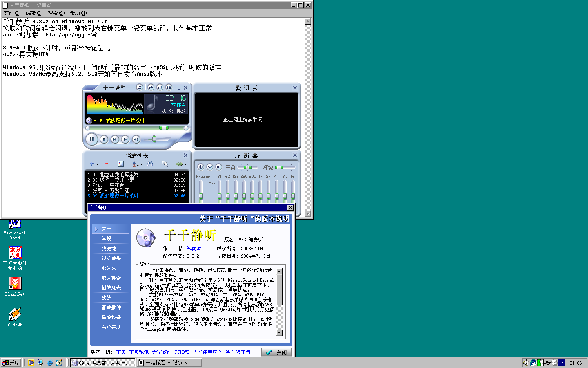
Task: Select the 系统关联 settings tab
Action: coord(111,327)
